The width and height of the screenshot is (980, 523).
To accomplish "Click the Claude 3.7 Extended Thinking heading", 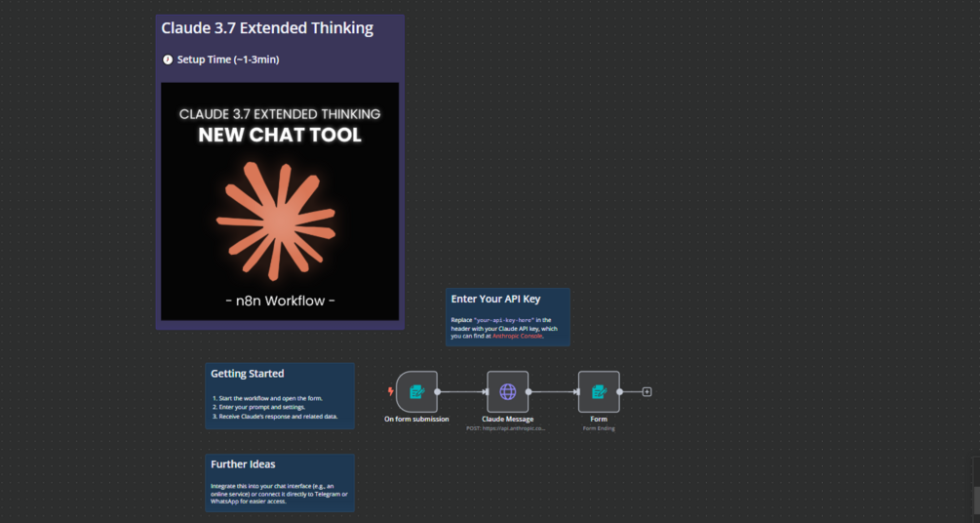I will (x=267, y=28).
